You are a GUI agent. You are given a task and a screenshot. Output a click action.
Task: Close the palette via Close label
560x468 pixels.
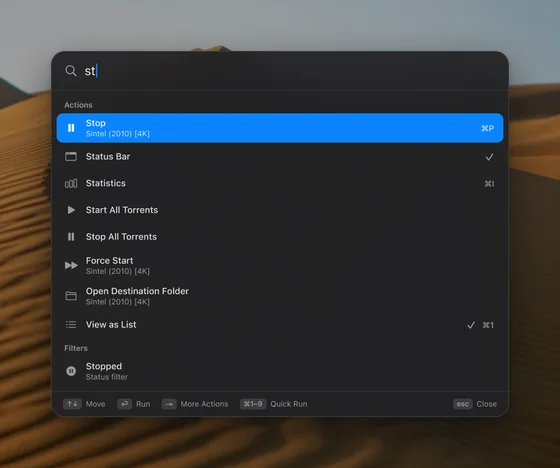point(486,404)
